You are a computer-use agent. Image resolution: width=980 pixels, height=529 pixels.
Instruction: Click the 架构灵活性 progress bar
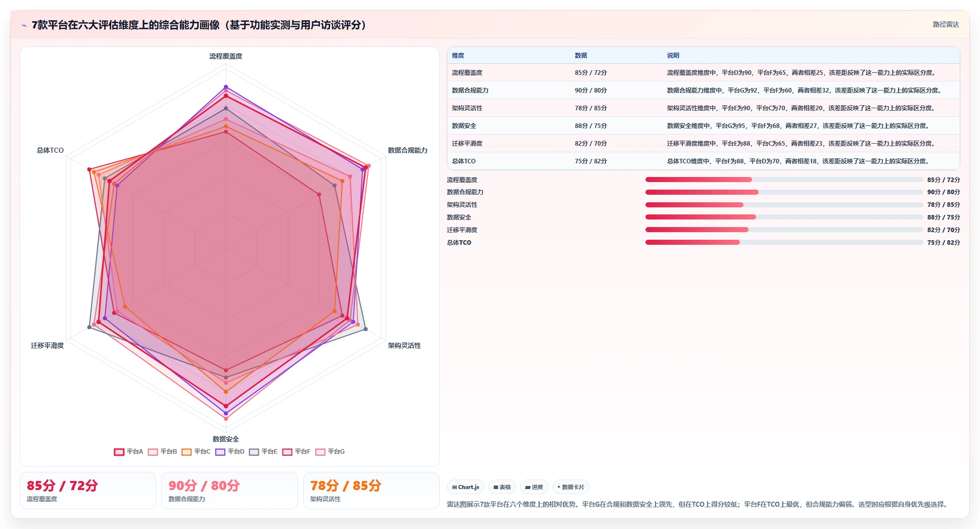point(784,205)
